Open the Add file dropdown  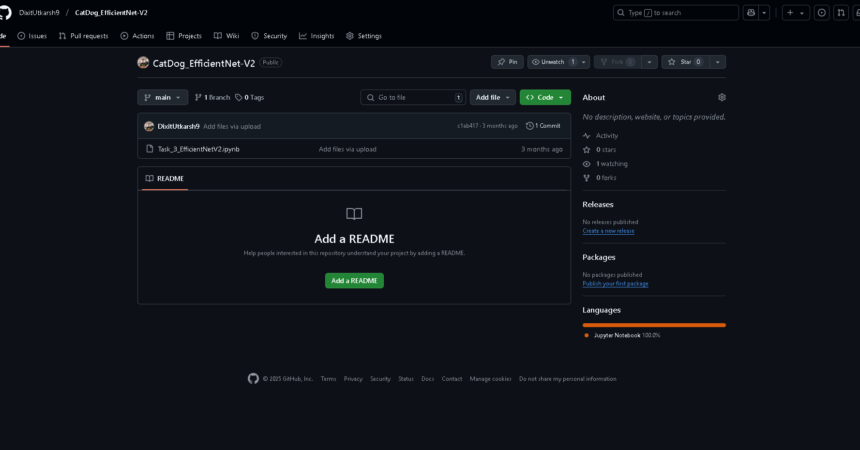click(493, 97)
